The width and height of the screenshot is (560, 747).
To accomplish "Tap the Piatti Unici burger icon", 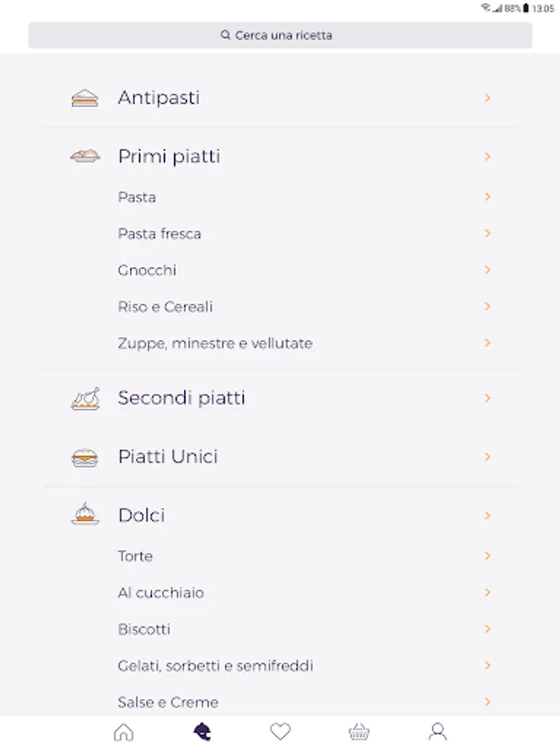I will (85, 457).
